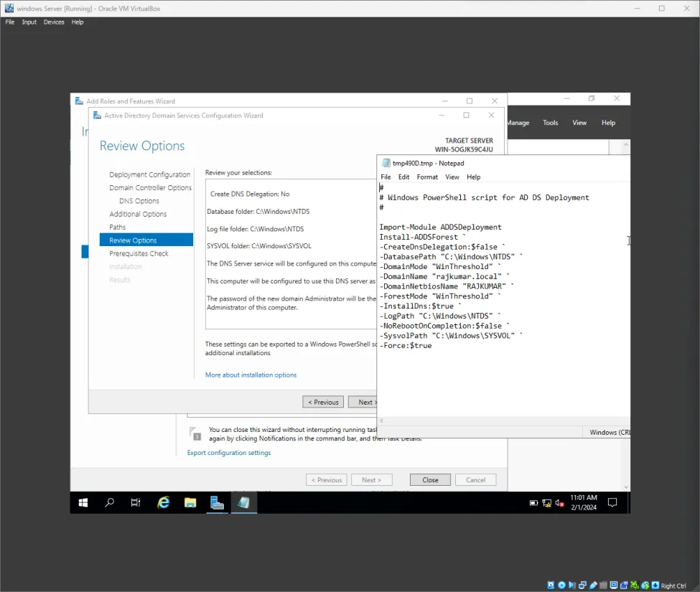Click the VirtualBox display status icon
700x592 pixels.
click(614, 585)
